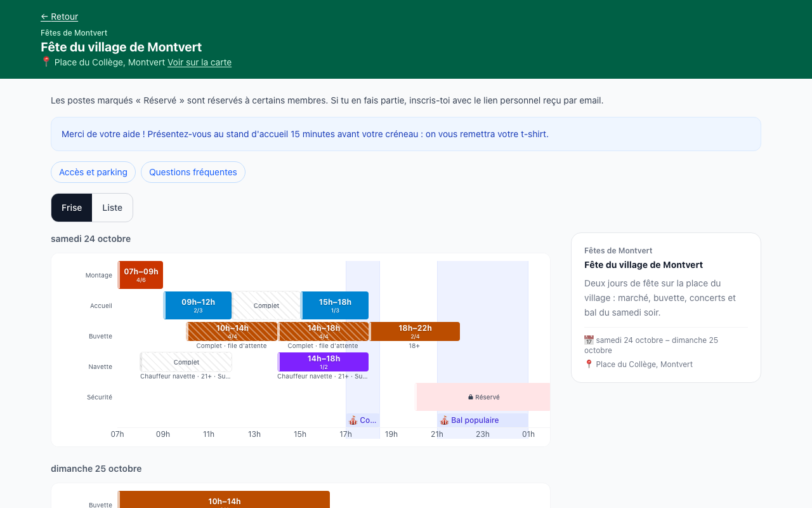
Task: Click the calendar icon in the side card
Action: pyautogui.click(x=589, y=340)
